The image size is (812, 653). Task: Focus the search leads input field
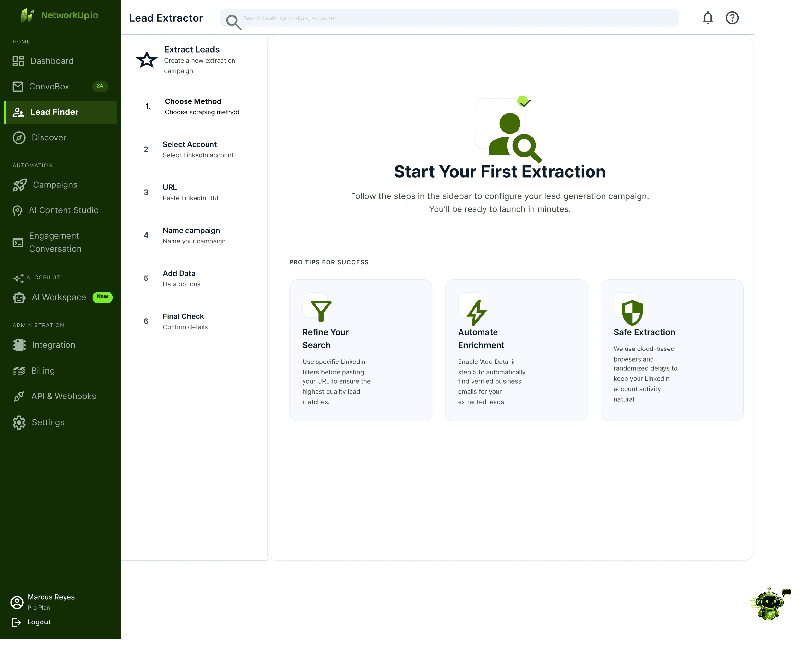(449, 18)
